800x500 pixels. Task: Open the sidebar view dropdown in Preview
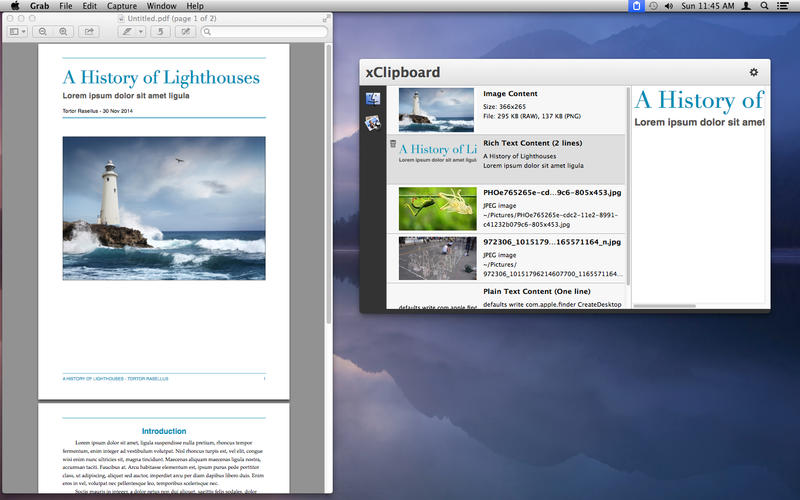18,32
